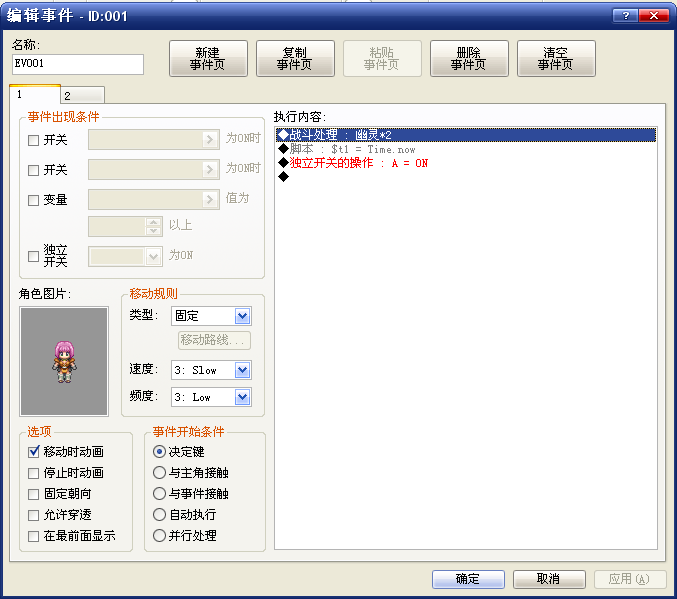
Task: Select 并行处理 trigger radio button
Action: [x=159, y=536]
